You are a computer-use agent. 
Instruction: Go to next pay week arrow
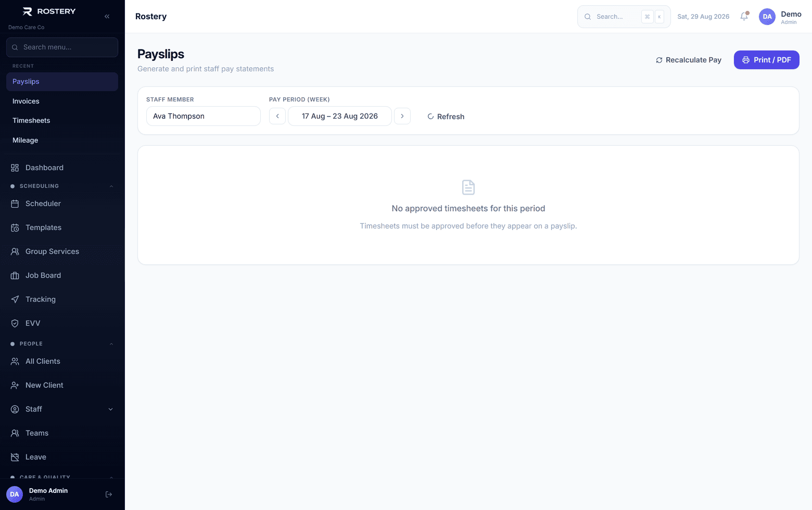point(402,116)
